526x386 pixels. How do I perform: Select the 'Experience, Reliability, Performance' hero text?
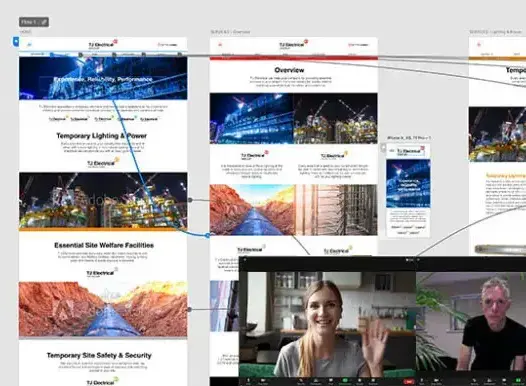click(x=103, y=79)
